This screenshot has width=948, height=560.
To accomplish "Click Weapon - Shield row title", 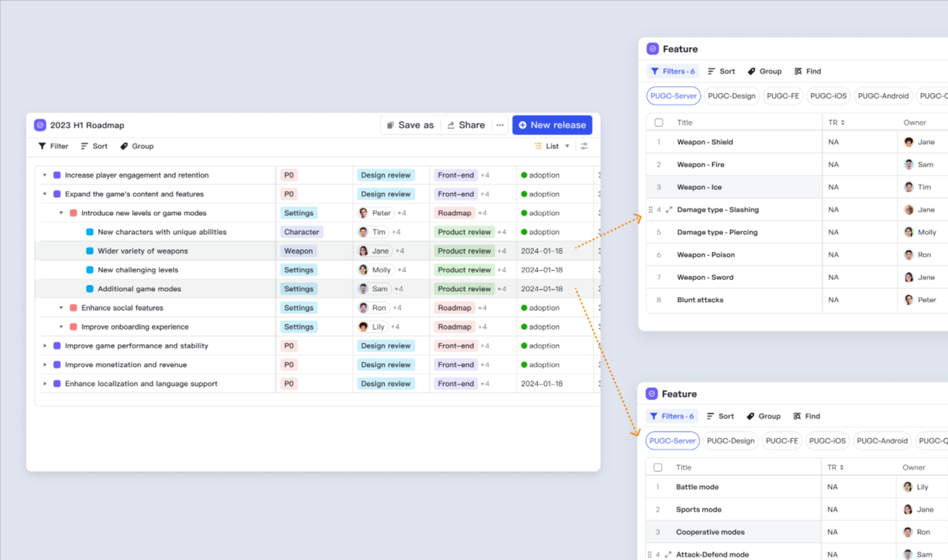I will point(705,142).
